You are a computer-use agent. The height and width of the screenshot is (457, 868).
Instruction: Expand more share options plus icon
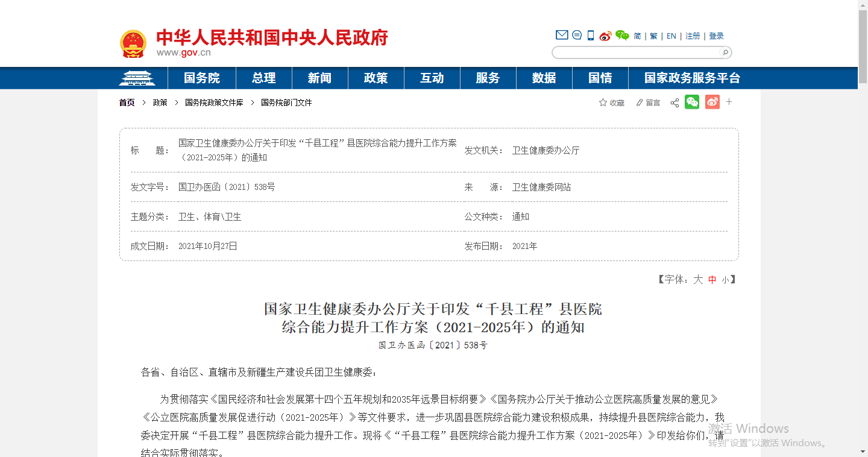pyautogui.click(x=729, y=102)
